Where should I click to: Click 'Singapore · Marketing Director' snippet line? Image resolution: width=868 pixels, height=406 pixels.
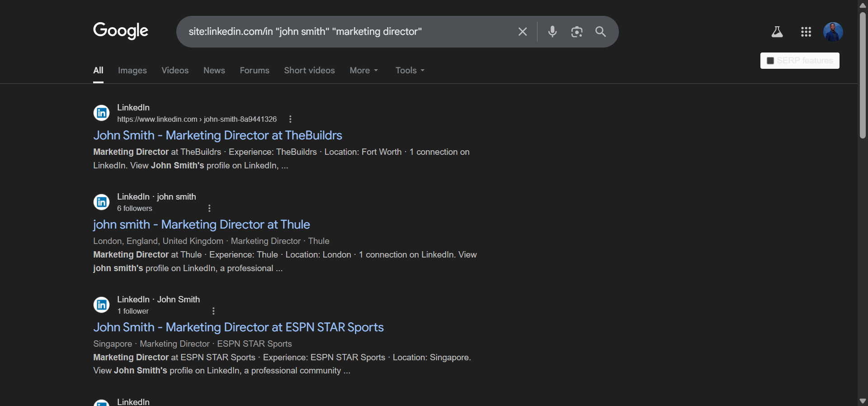(193, 344)
